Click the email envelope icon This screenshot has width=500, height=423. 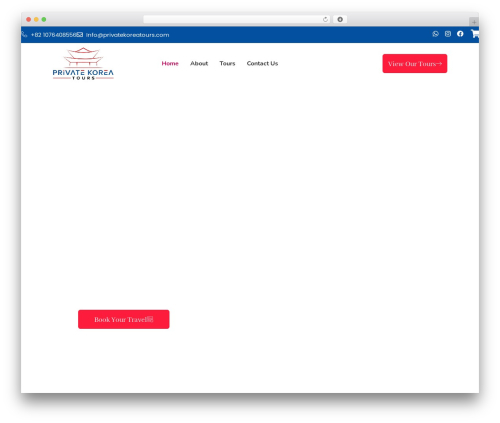(80, 34)
